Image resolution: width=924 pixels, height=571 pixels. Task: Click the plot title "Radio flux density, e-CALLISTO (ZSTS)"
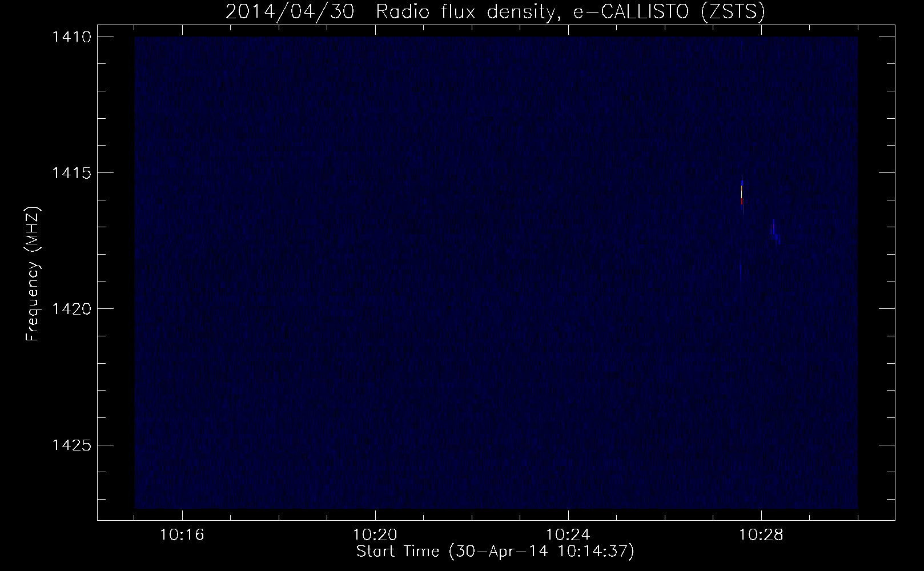(x=570, y=12)
